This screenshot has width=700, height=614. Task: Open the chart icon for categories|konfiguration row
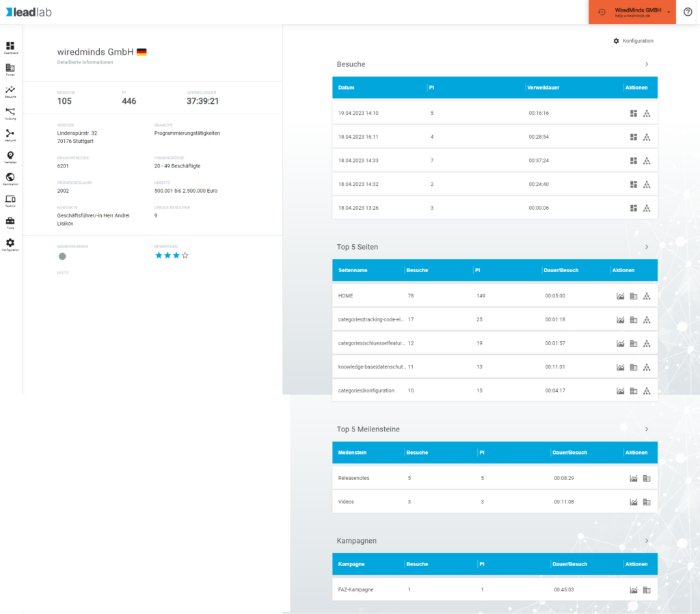(x=621, y=390)
